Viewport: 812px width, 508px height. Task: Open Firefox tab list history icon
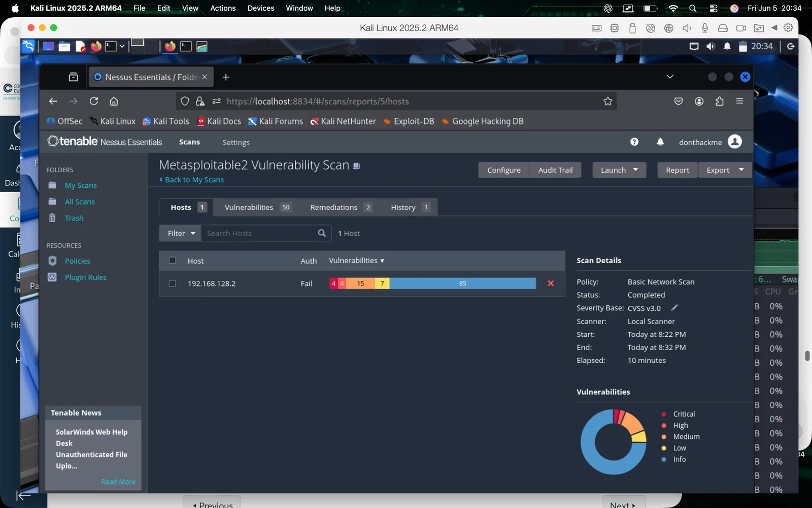click(x=74, y=77)
